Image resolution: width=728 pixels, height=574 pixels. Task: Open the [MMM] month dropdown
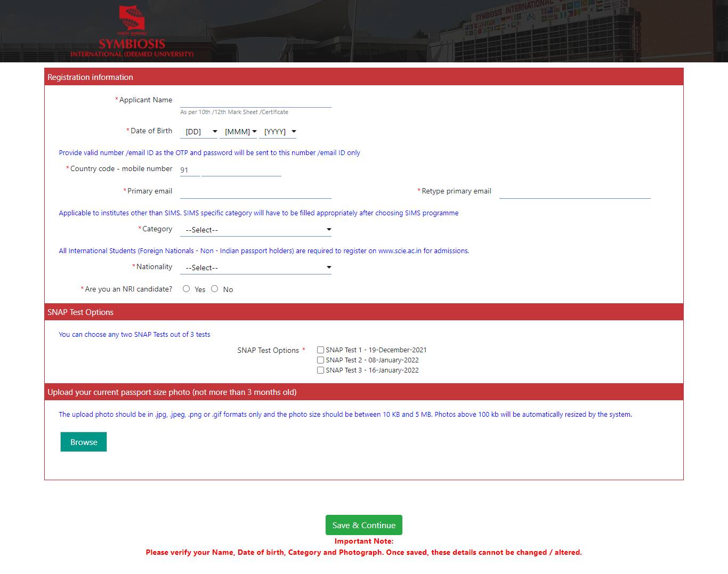coord(239,131)
